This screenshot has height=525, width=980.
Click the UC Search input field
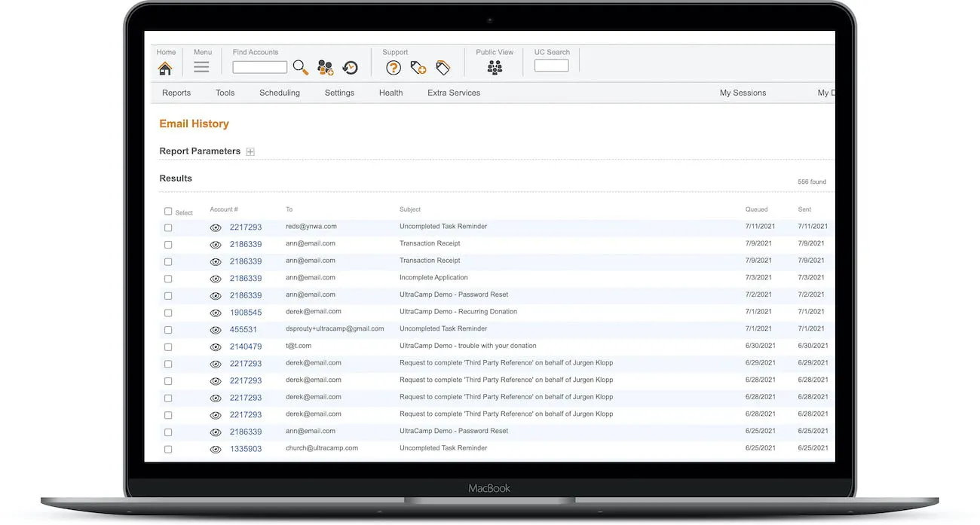pos(552,66)
